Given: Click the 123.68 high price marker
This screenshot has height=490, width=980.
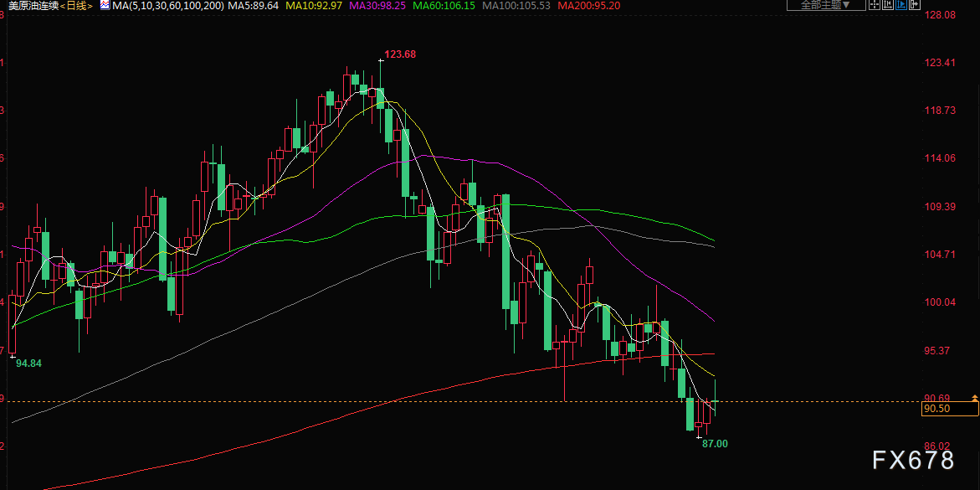Looking at the screenshot, I should (400, 54).
